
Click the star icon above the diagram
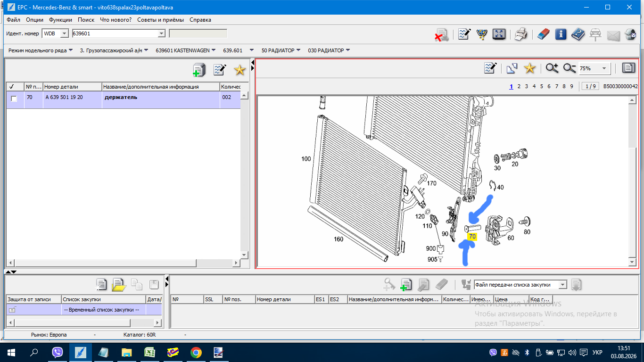coord(530,68)
